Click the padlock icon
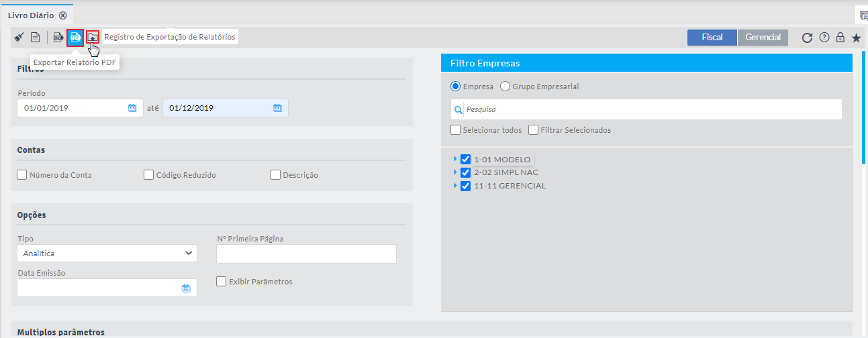Viewport: 868px width, 338px height. (x=840, y=38)
